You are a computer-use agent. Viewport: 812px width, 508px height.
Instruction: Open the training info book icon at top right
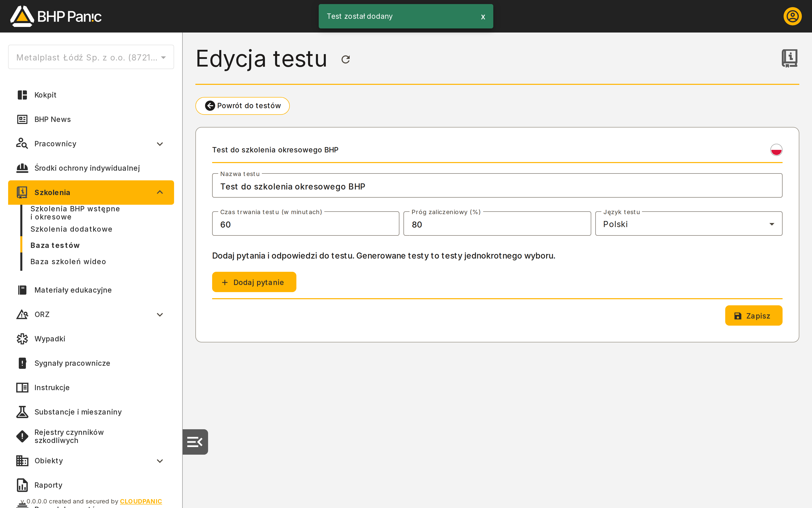pos(789,58)
